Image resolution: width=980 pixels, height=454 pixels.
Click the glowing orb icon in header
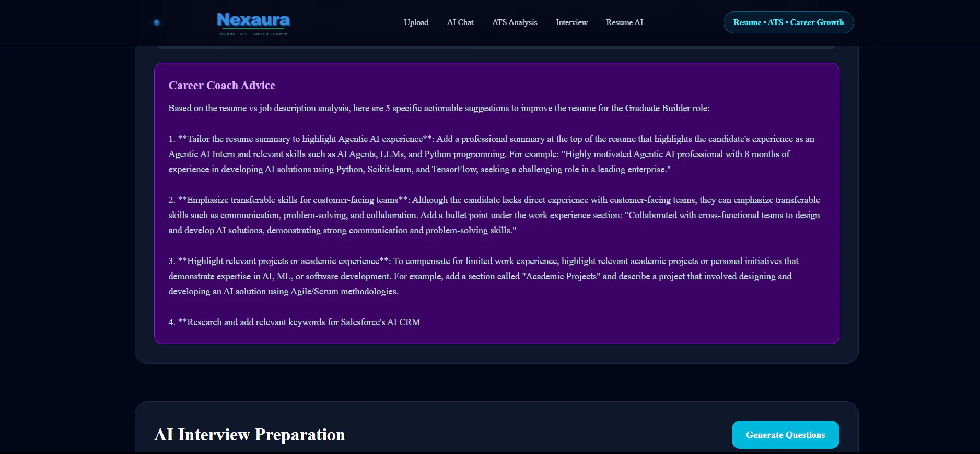tap(156, 22)
